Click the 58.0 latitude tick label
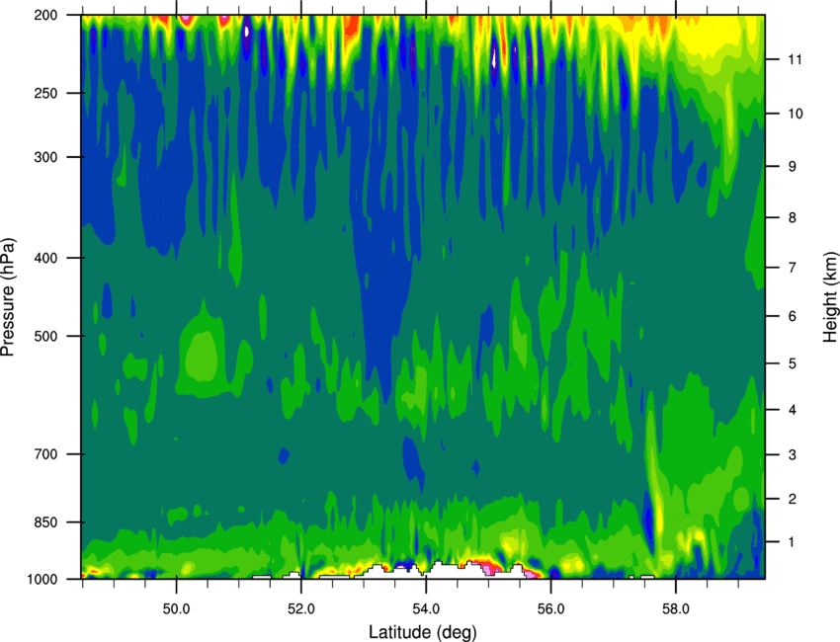The height and width of the screenshot is (642, 840). [x=676, y=609]
